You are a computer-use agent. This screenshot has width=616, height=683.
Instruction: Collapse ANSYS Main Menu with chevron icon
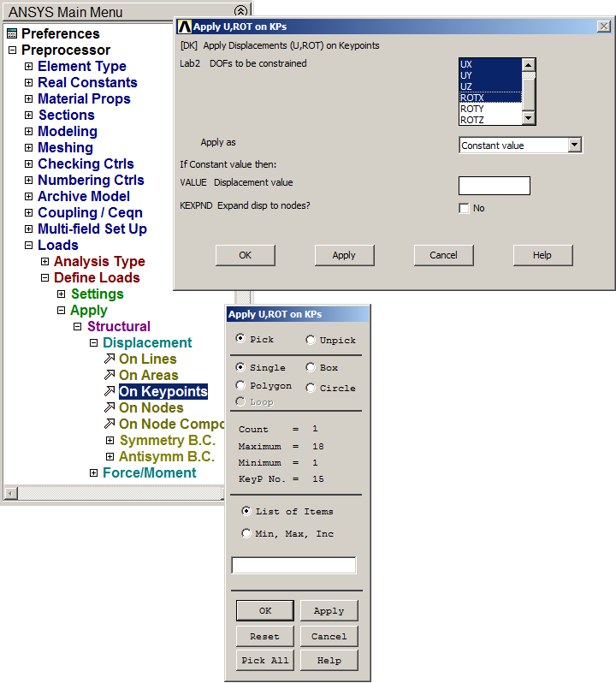click(x=240, y=12)
